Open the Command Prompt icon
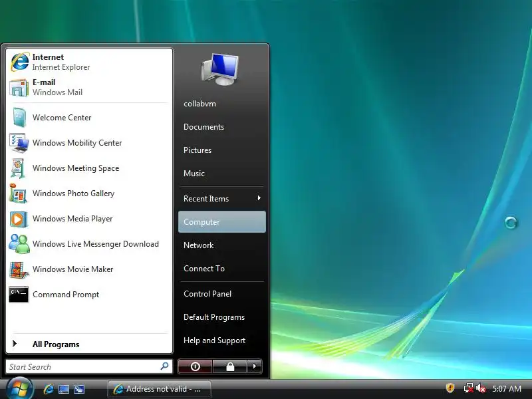 [19, 294]
